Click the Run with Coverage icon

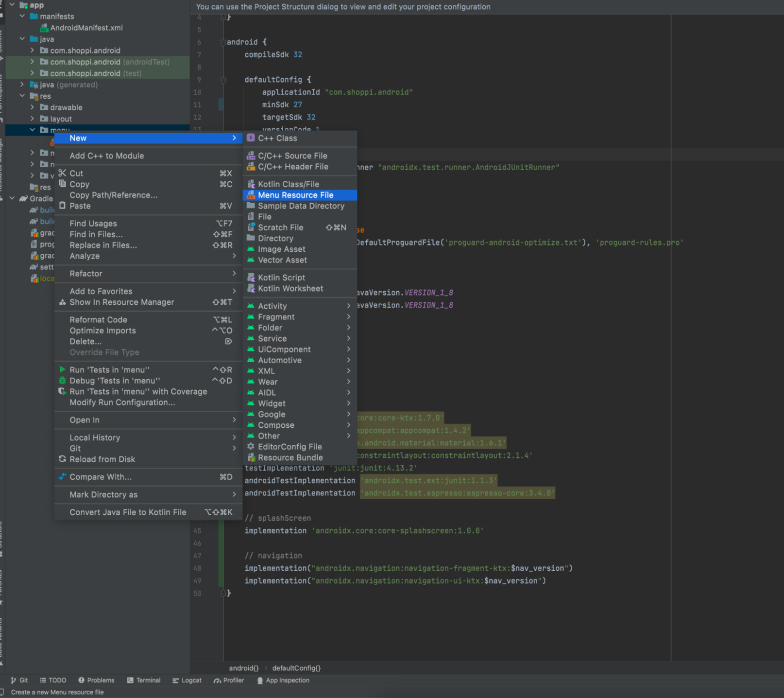coord(62,391)
